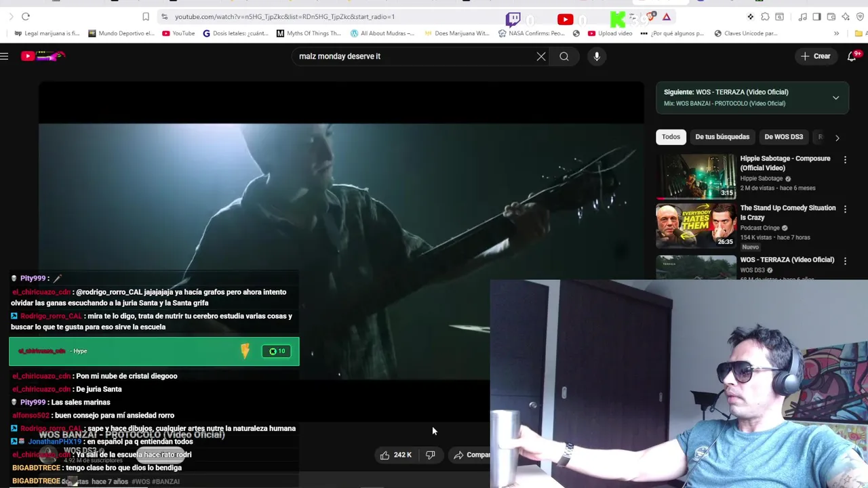The height and width of the screenshot is (488, 868).
Task: Open the NASA Confirms bookmark
Action: [x=531, y=33]
